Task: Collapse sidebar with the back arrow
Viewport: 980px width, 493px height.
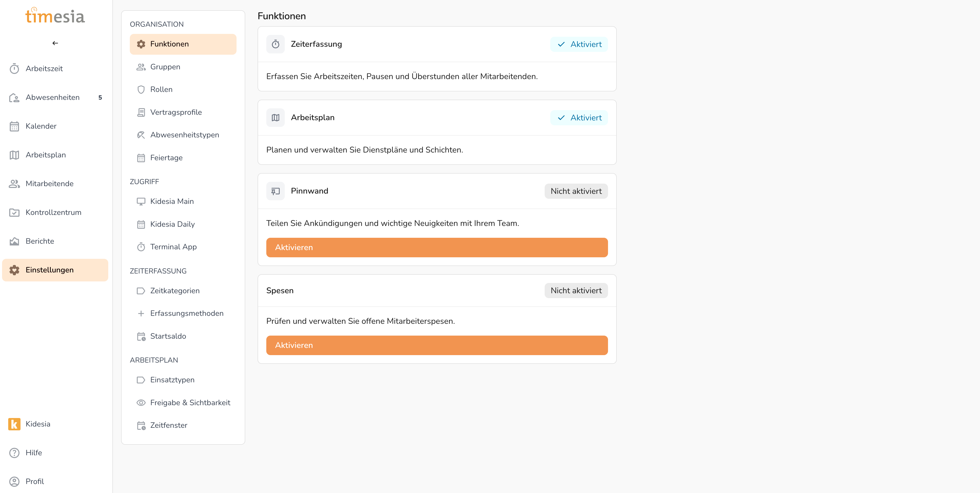Action: pos(55,43)
